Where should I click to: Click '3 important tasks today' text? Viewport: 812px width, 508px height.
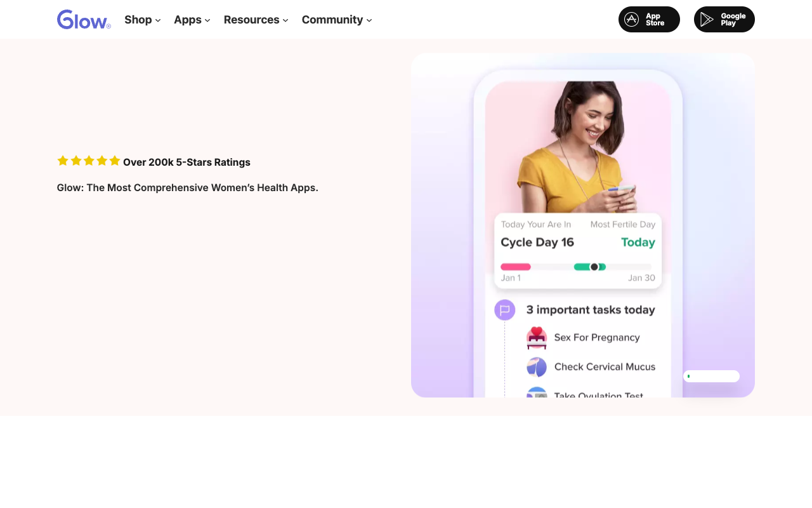591,310
